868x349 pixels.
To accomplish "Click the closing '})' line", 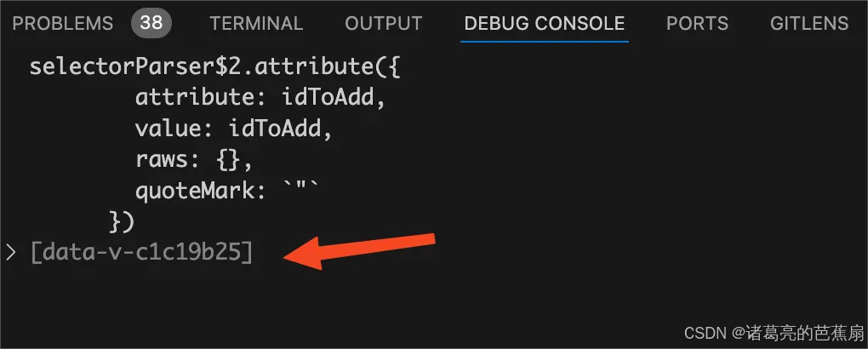I will (122, 221).
